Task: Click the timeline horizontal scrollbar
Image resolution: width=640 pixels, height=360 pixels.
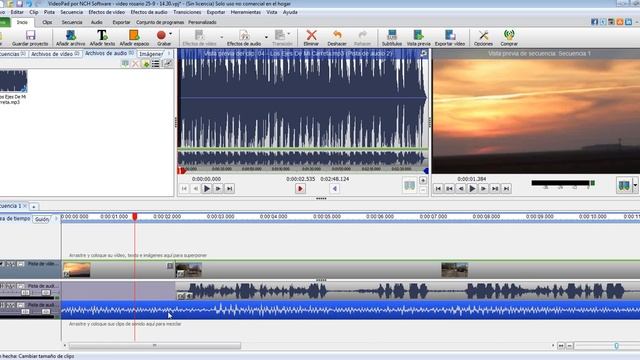Action: (155, 346)
